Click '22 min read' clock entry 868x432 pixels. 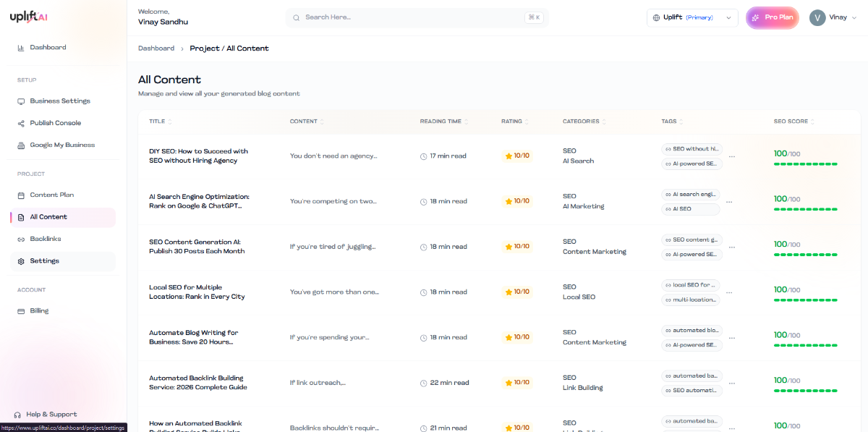(x=445, y=383)
